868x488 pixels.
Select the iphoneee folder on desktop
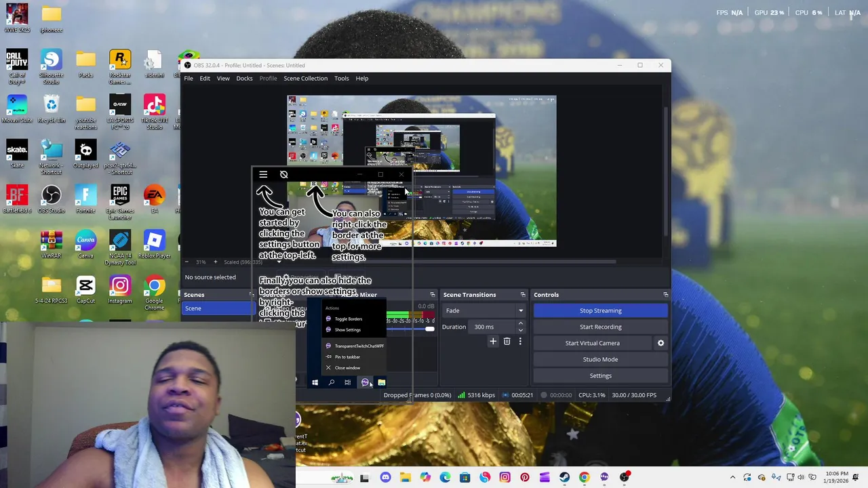point(52,18)
